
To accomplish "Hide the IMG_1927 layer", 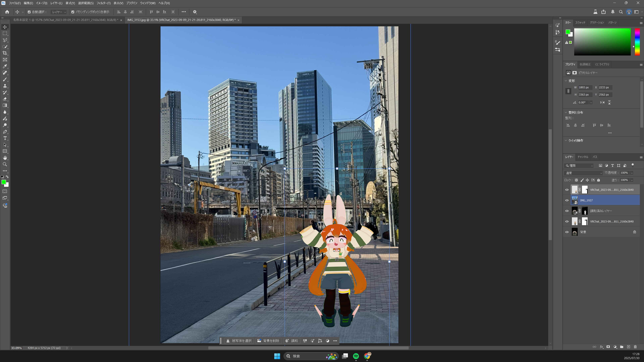I will click(x=567, y=200).
